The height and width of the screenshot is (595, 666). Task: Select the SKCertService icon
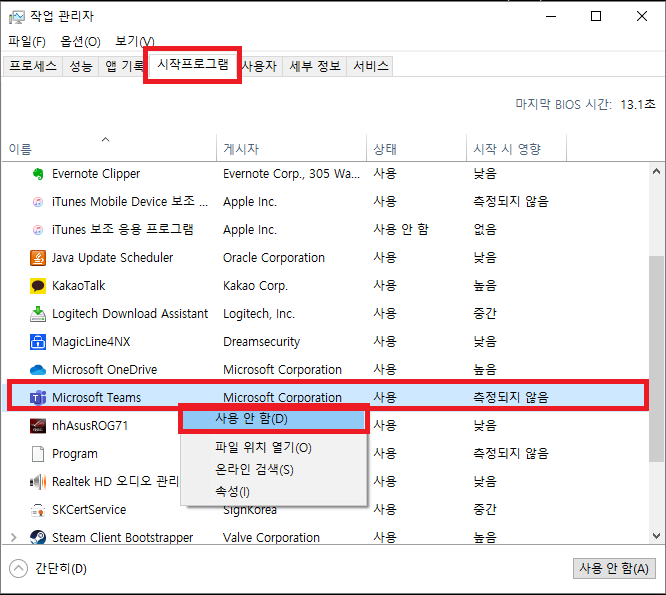(x=38, y=510)
